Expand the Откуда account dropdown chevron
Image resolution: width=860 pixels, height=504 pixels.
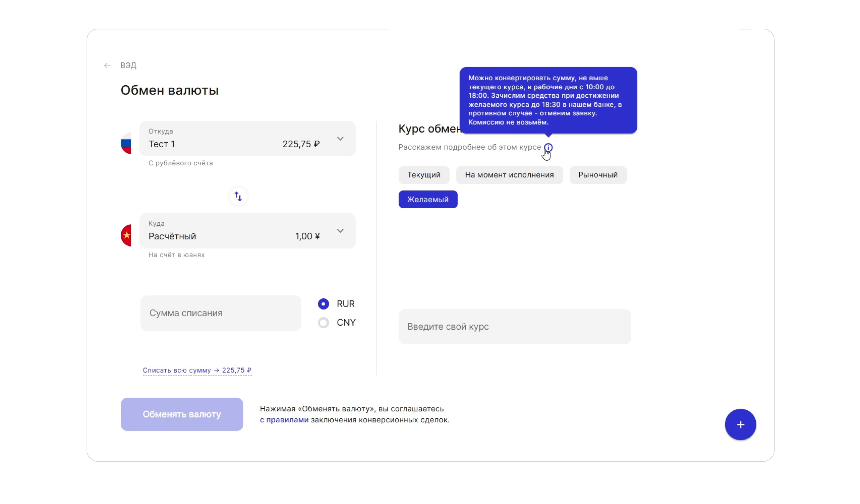pyautogui.click(x=340, y=139)
